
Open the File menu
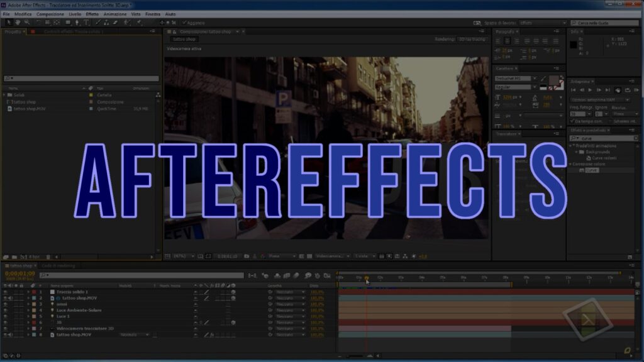point(6,14)
